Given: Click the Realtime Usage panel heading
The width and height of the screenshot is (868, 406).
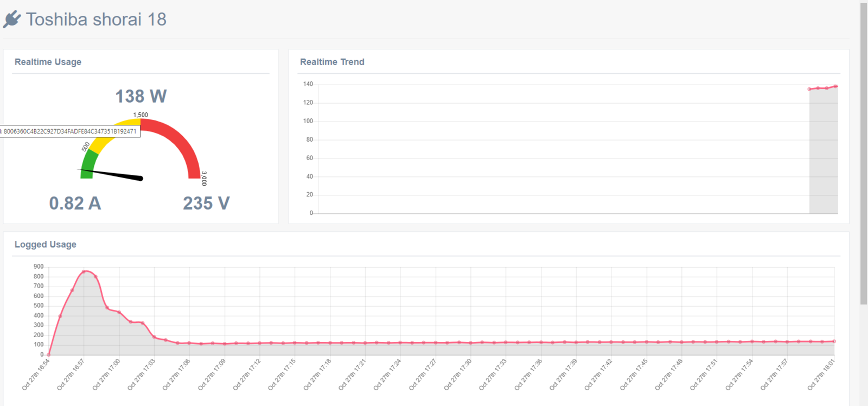Looking at the screenshot, I should click(x=48, y=62).
